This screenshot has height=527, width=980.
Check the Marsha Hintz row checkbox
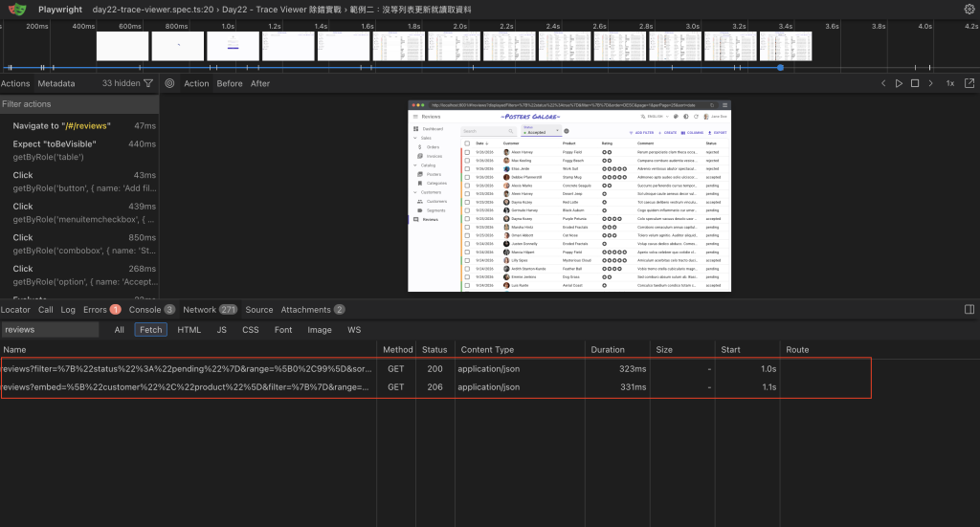467,228
